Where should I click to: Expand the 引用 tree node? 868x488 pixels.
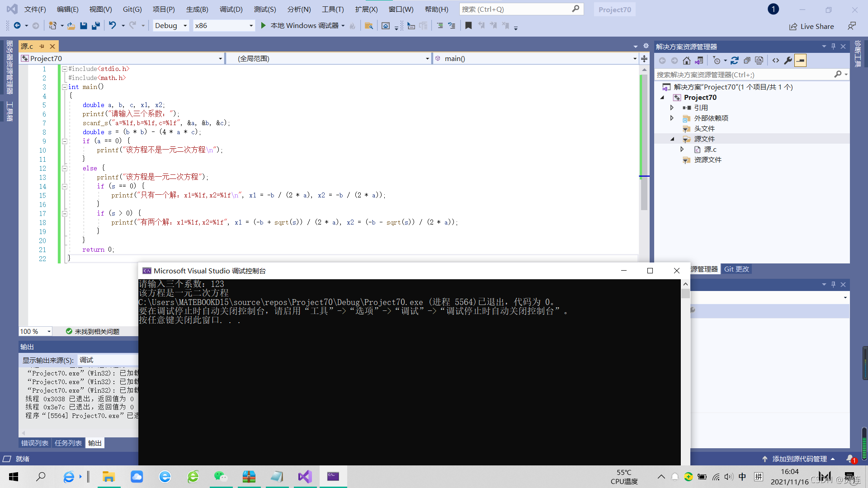672,108
